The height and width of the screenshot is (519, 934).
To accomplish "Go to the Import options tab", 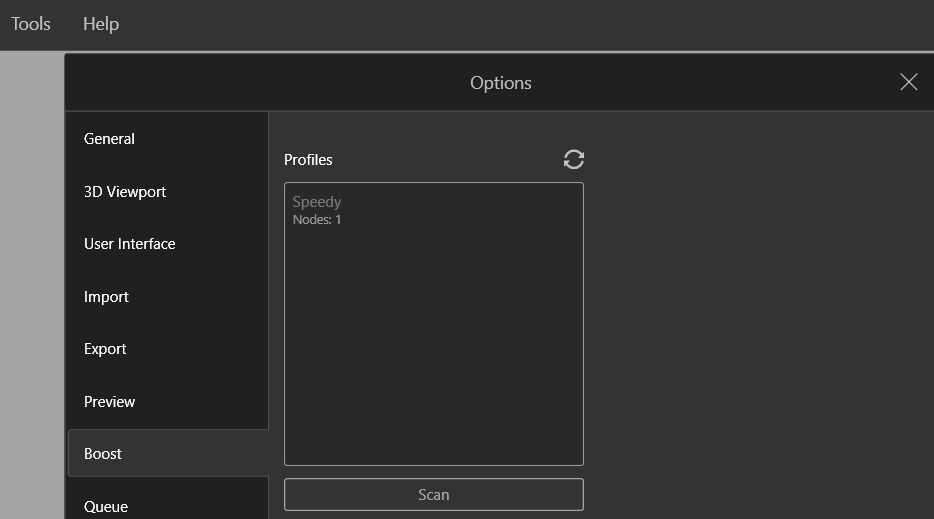I will (107, 297).
